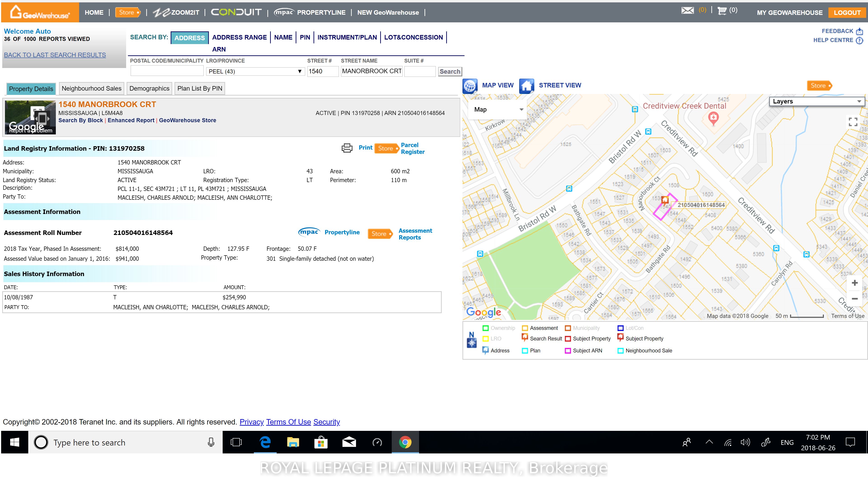Click the Search button
The width and height of the screenshot is (868, 488).
coord(450,71)
